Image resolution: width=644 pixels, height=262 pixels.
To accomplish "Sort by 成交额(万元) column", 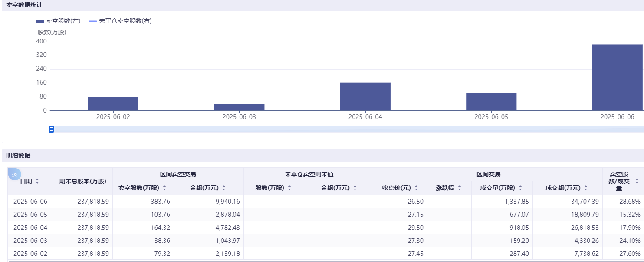I will coord(586,188).
